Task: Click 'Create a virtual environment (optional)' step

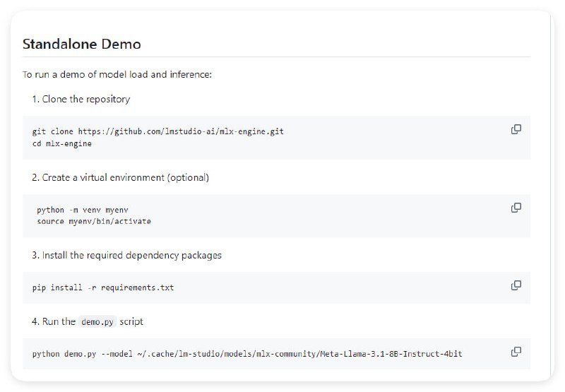Action: (x=125, y=177)
